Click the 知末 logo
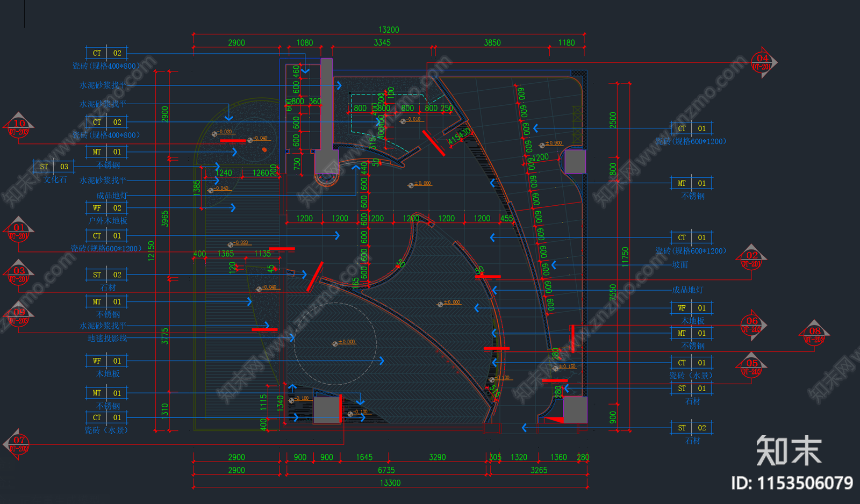This screenshot has height=504, width=860. tap(789, 450)
